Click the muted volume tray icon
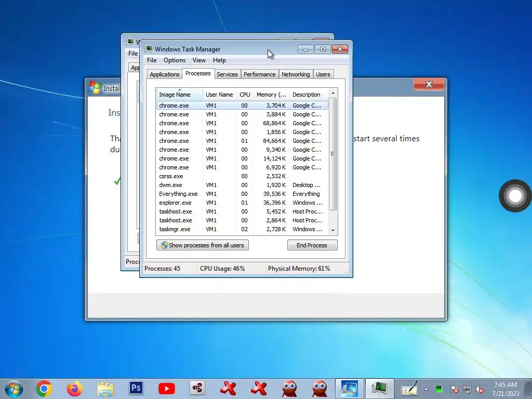 pyautogui.click(x=480, y=389)
